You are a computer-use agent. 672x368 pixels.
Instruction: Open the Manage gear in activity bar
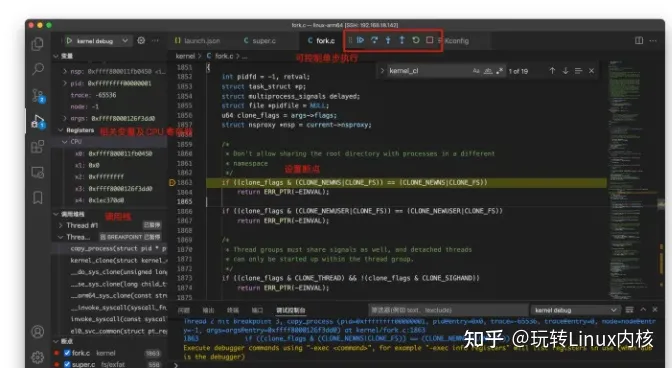tap(38, 356)
